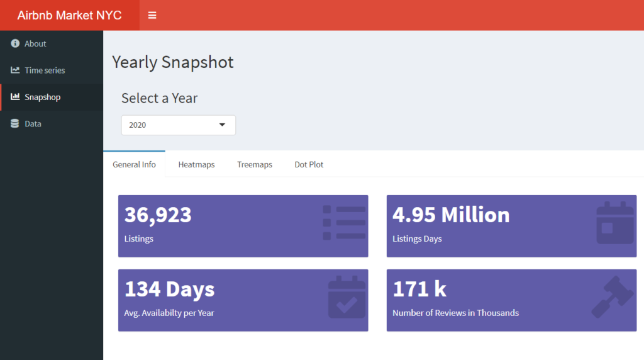Switch to the Heatmaps tab
This screenshot has width=644, height=360.
(x=196, y=164)
